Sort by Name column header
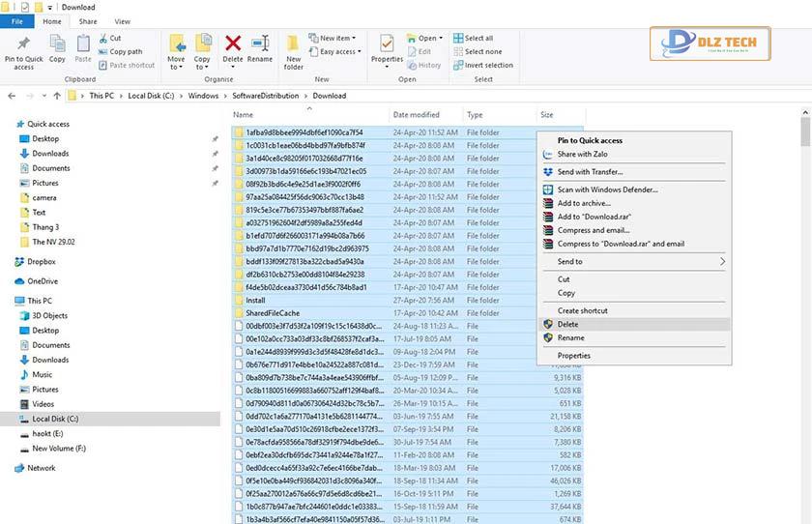Screen dimensions: 812x524 click(x=308, y=115)
